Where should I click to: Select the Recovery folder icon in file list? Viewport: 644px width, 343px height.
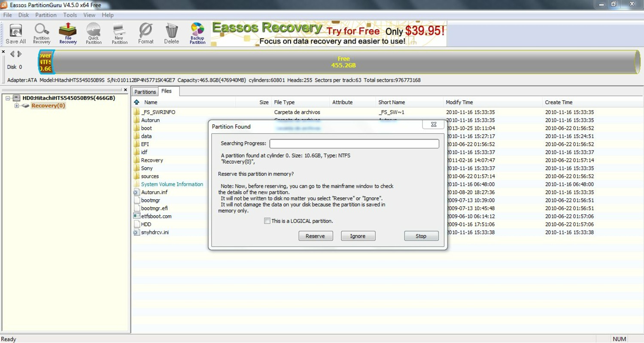click(137, 160)
